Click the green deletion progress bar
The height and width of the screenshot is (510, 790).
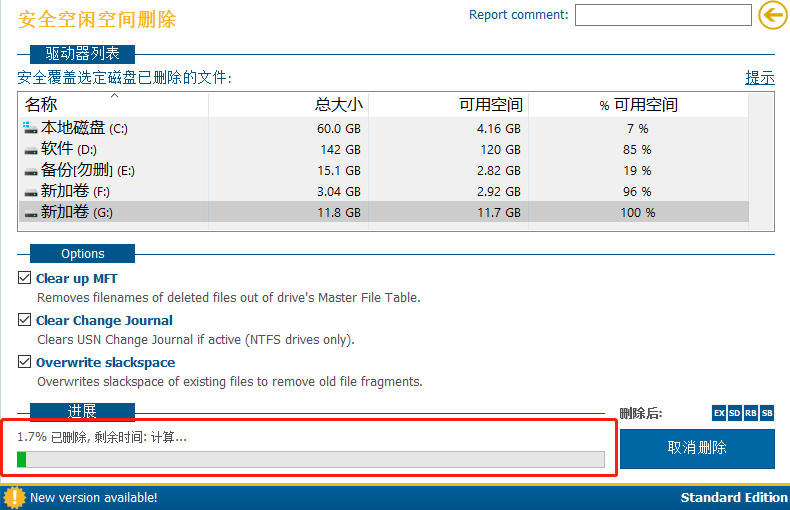tap(311, 460)
